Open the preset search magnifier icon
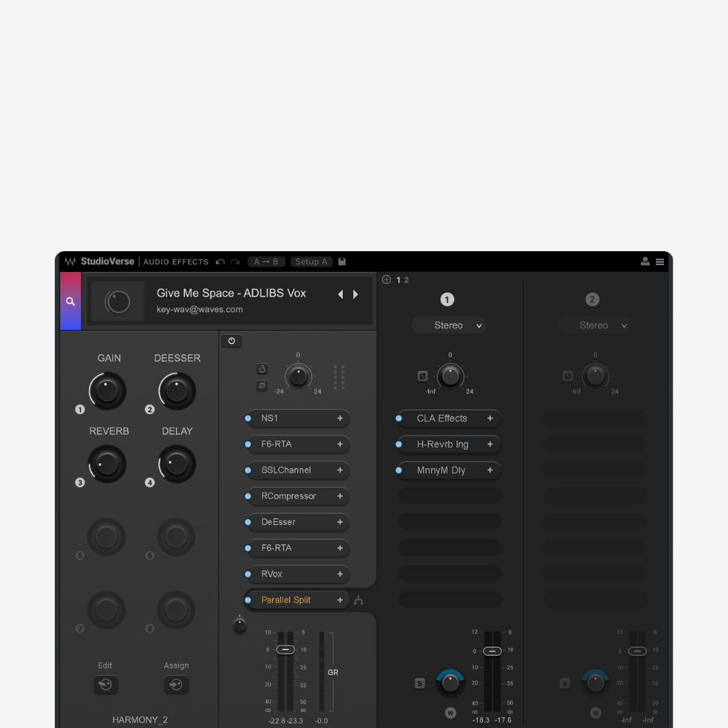The height and width of the screenshot is (728, 728). pyautogui.click(x=70, y=301)
